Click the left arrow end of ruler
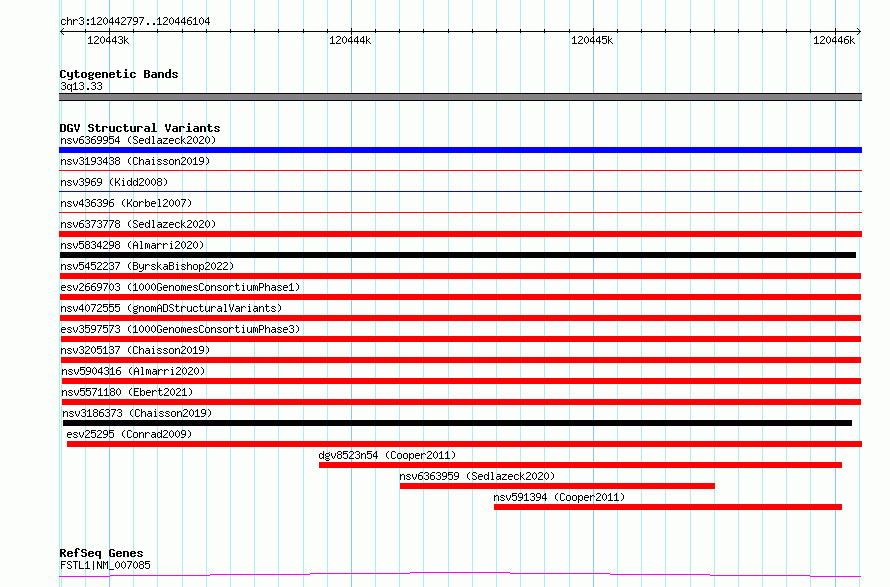This screenshot has height=587, width=890. (x=62, y=31)
